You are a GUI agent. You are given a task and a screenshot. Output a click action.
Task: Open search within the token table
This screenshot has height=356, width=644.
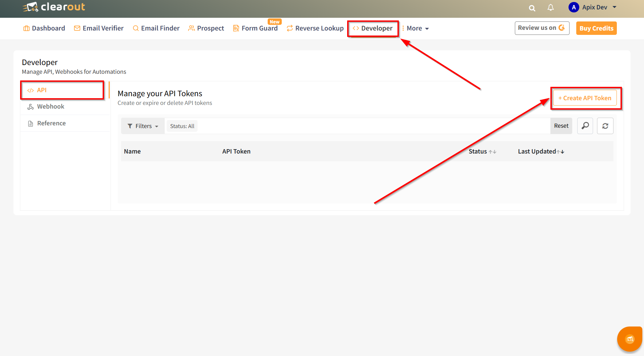coord(585,126)
